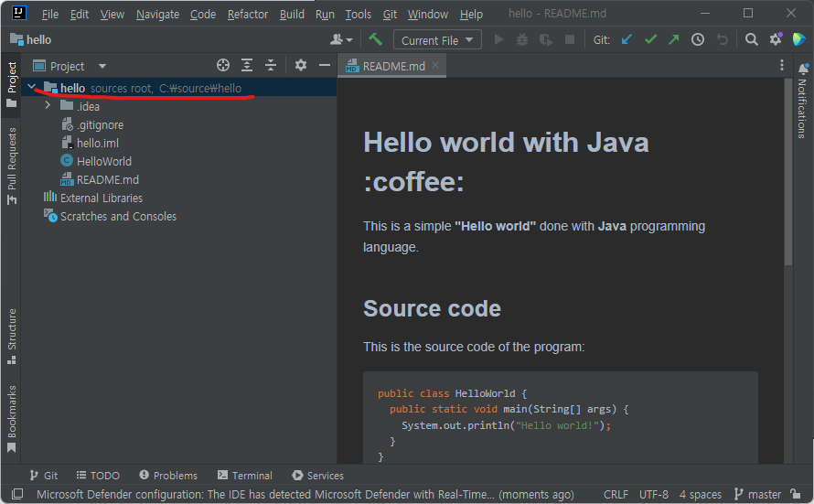Toggle the Structure tool window stripe

[x=11, y=336]
